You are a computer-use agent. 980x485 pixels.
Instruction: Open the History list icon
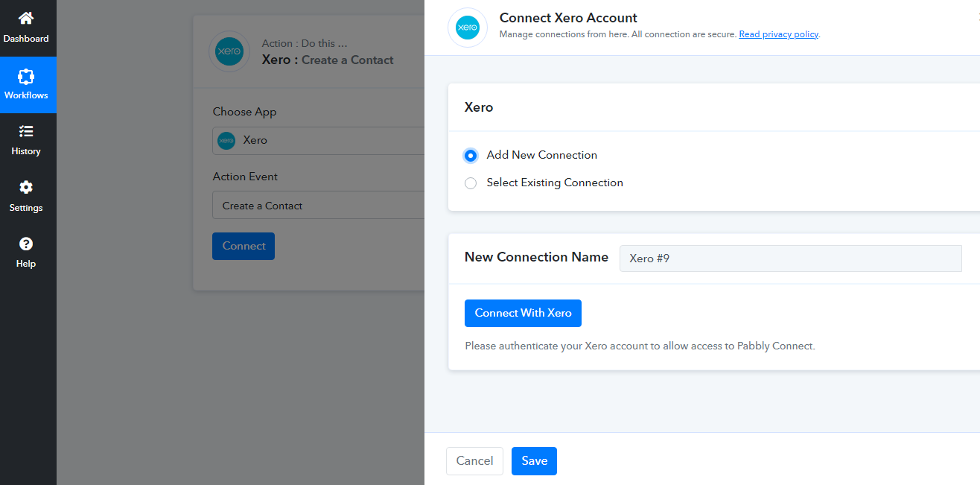pos(26,132)
